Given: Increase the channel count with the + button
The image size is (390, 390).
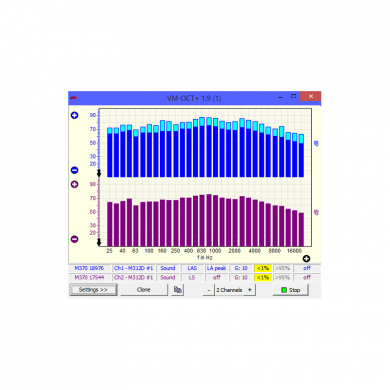Looking at the screenshot, I should [250, 290].
